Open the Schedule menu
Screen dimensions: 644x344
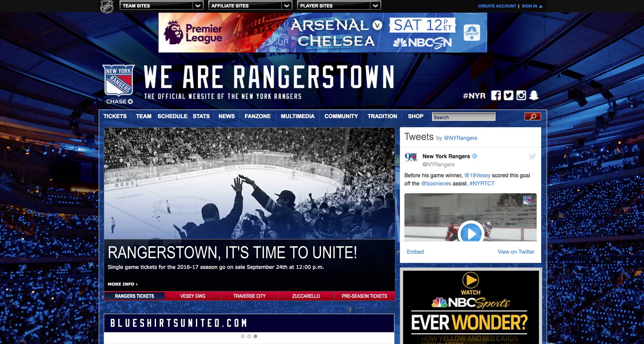pos(172,116)
